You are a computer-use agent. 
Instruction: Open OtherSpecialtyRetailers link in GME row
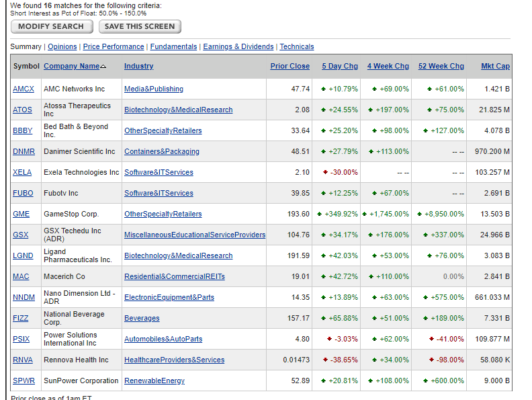click(x=163, y=214)
